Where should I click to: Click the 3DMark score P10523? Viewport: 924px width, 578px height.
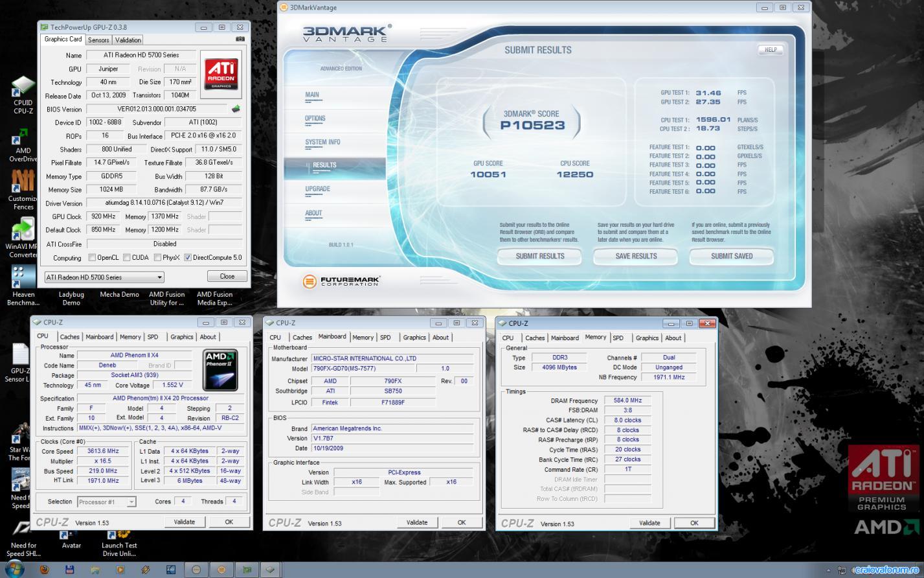(x=532, y=125)
